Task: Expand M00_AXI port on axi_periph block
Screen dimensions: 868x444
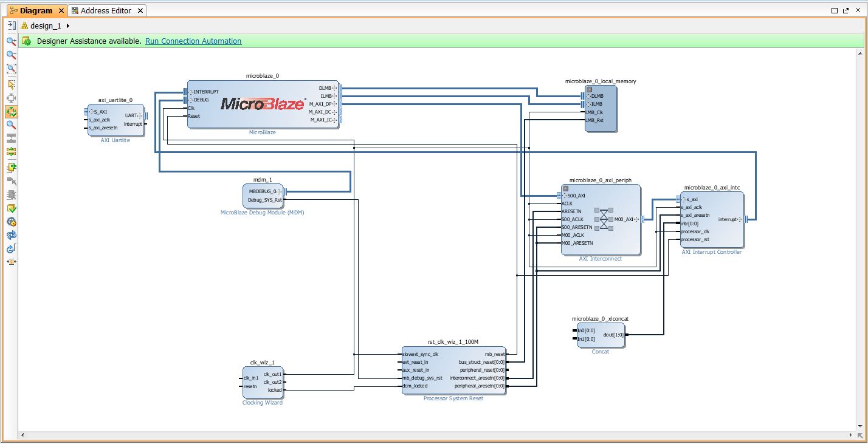Action: 637,219
